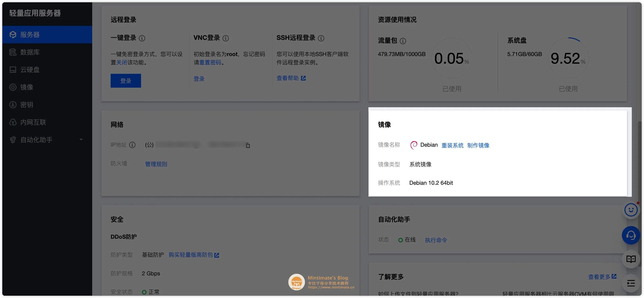Click the 关闭 link in 一键登录 description
This screenshot has width=644, height=298.
(x=122, y=62)
